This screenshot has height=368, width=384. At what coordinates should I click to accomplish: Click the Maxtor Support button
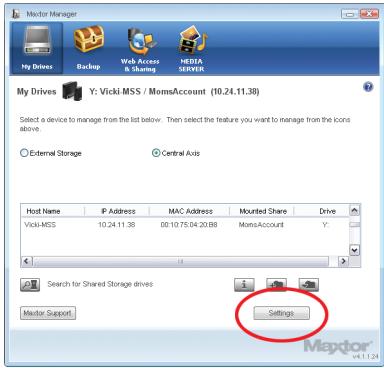click(x=48, y=313)
